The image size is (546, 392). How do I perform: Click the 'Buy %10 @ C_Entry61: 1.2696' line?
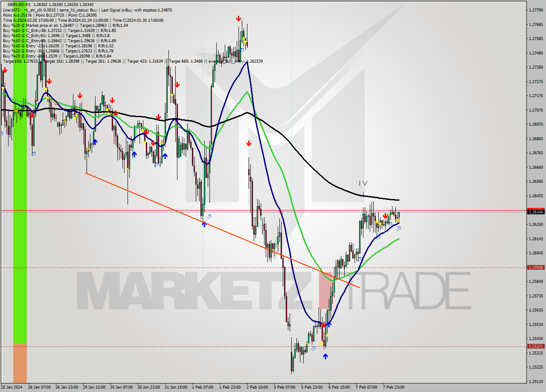pyautogui.click(x=57, y=35)
